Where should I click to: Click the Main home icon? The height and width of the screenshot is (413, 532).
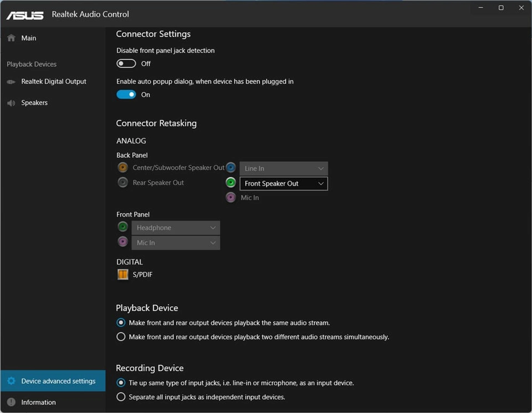click(11, 38)
